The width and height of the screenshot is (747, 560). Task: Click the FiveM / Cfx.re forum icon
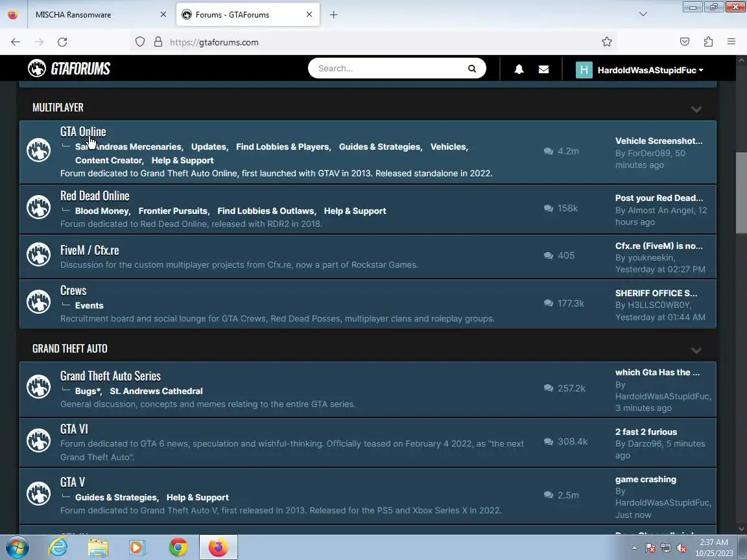click(39, 254)
